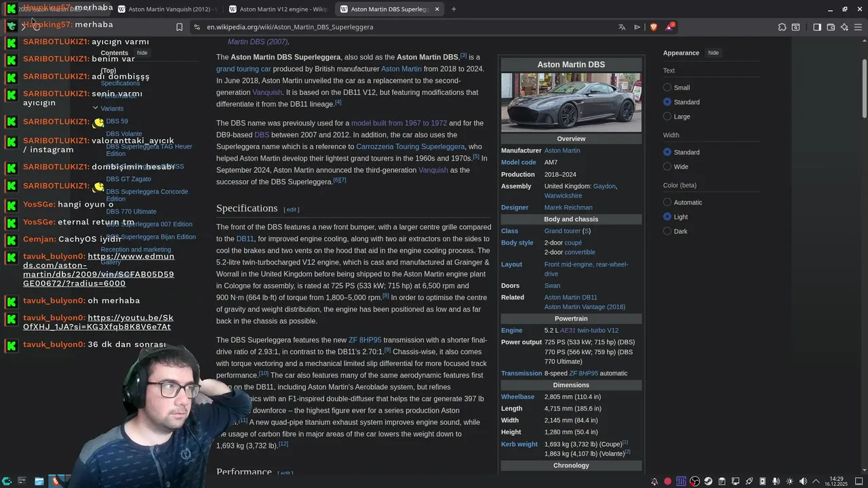Click the notifications bell in system tray

click(x=654, y=481)
